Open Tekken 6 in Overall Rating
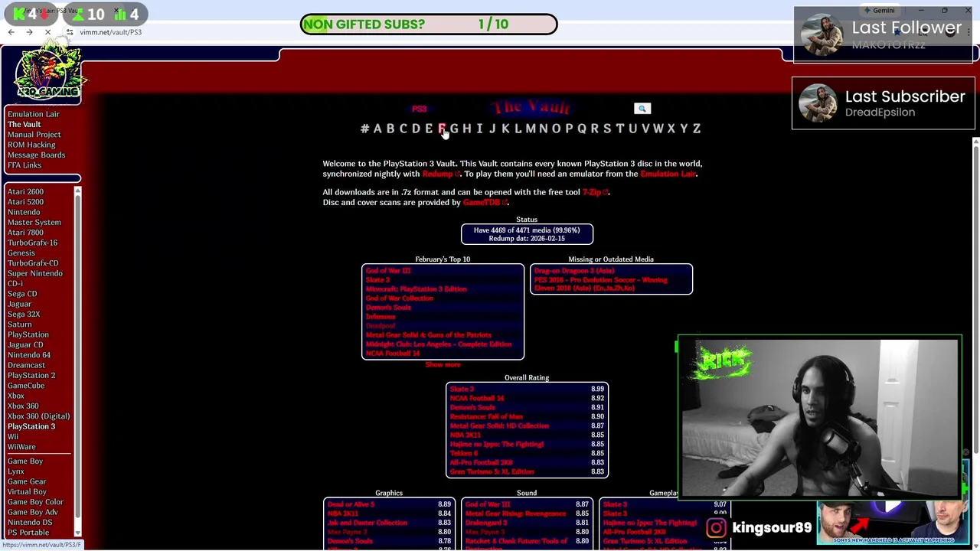The width and height of the screenshot is (980, 551). coord(464,453)
